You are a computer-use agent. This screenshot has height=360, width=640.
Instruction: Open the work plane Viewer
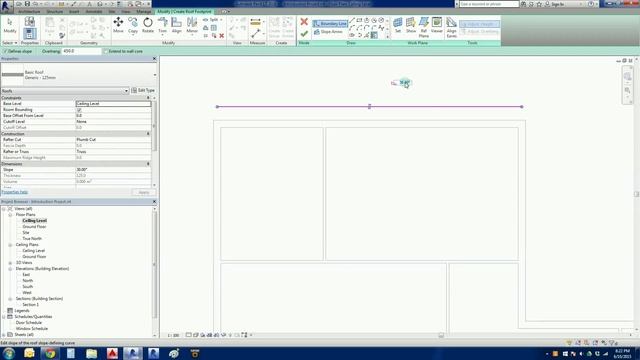[x=437, y=24]
